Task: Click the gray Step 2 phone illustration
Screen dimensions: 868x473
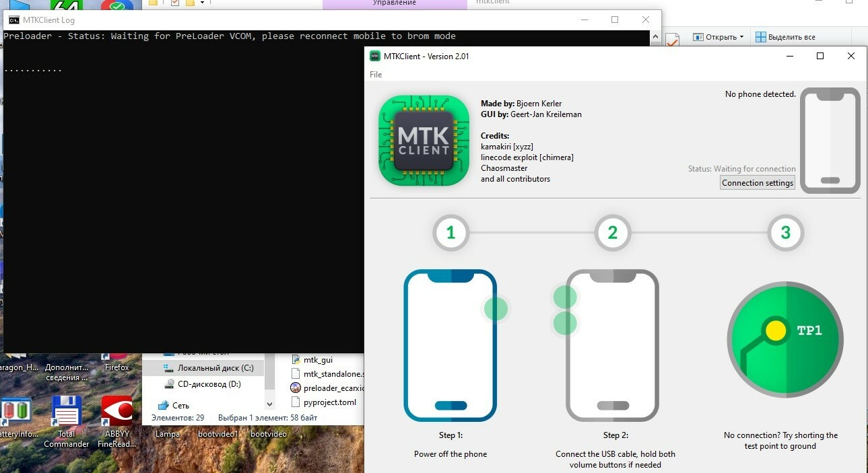Action: point(612,345)
